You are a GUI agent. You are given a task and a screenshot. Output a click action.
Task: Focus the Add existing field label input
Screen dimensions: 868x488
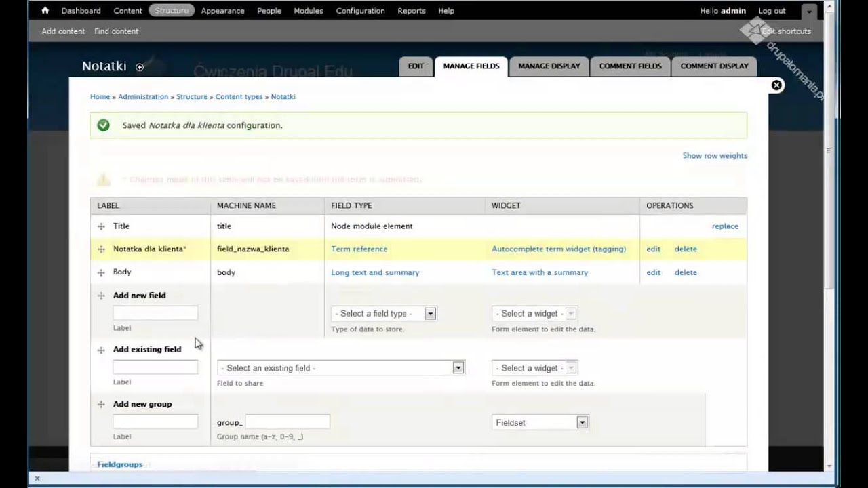point(155,367)
